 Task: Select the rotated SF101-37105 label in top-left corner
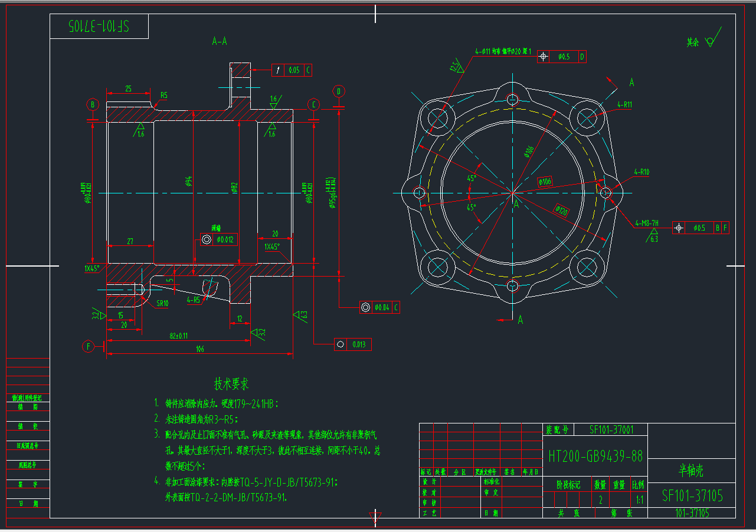click(99, 27)
